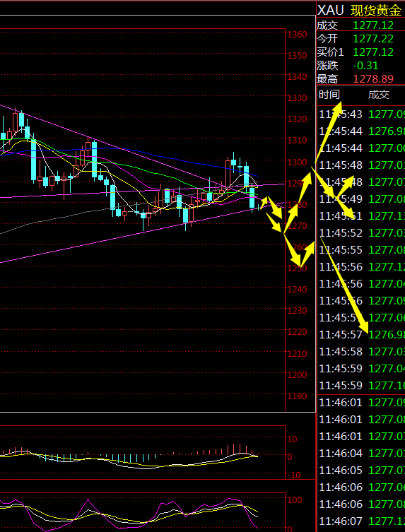Click inside the MACD histogram panel
The image size is (405, 532).
pyautogui.click(x=143, y=453)
